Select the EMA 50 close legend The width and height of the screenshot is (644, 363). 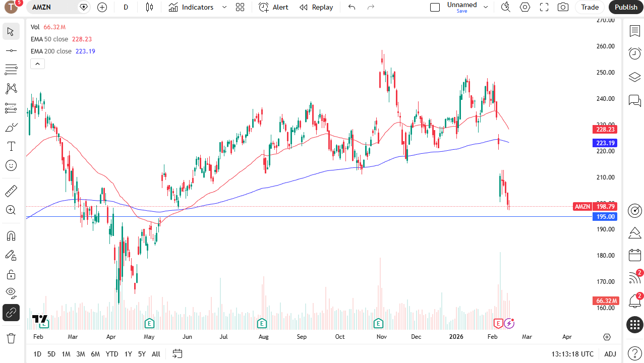(49, 39)
